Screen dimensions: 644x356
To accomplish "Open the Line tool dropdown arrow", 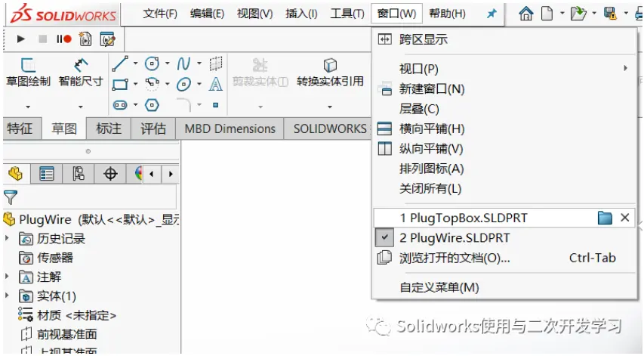I will coord(135,63).
